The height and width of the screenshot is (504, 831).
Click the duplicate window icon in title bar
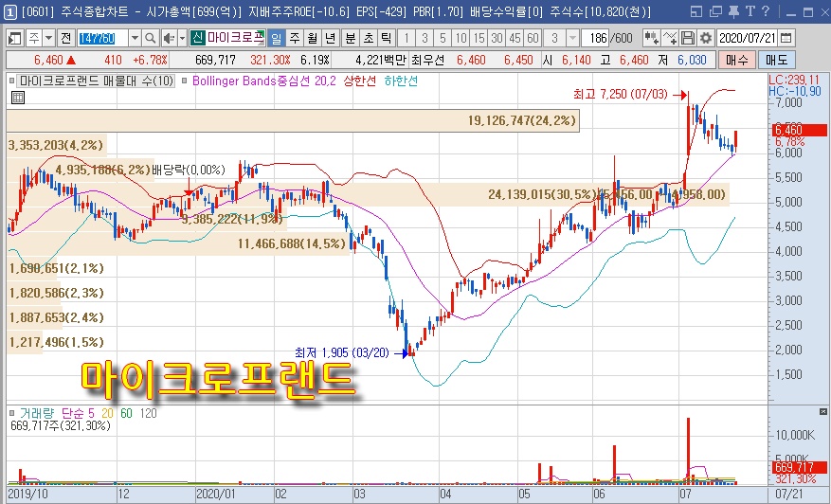(715, 11)
